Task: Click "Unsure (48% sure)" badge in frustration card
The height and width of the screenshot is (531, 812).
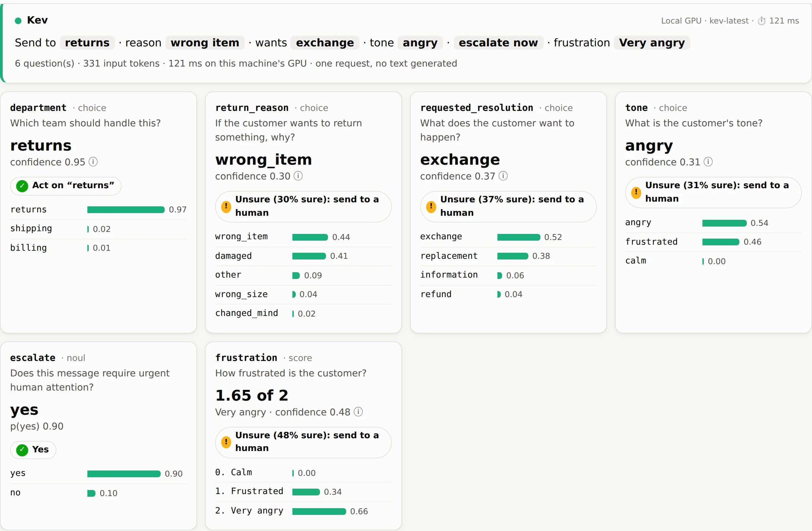Action: [x=303, y=442]
